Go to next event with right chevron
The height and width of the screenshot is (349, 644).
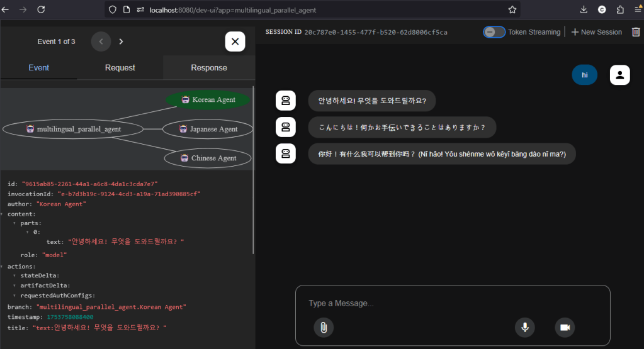[121, 42]
